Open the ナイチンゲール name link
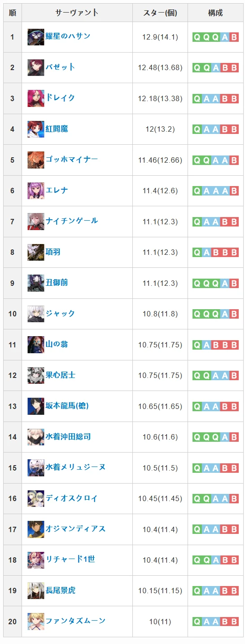This screenshot has width=245, height=644. [72, 221]
